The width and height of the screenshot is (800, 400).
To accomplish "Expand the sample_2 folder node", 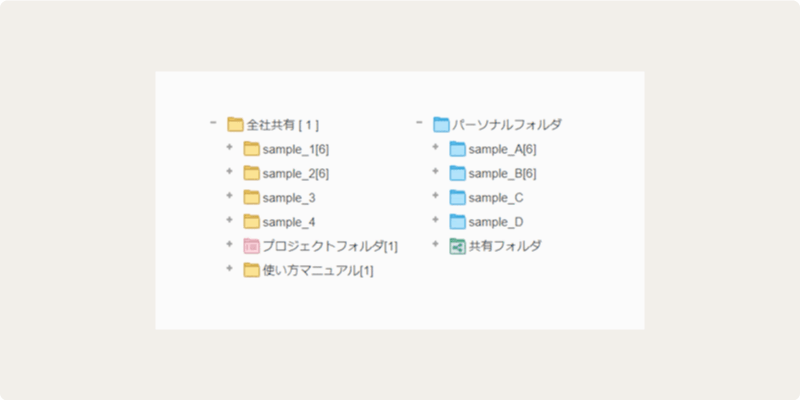I will pos(229,172).
